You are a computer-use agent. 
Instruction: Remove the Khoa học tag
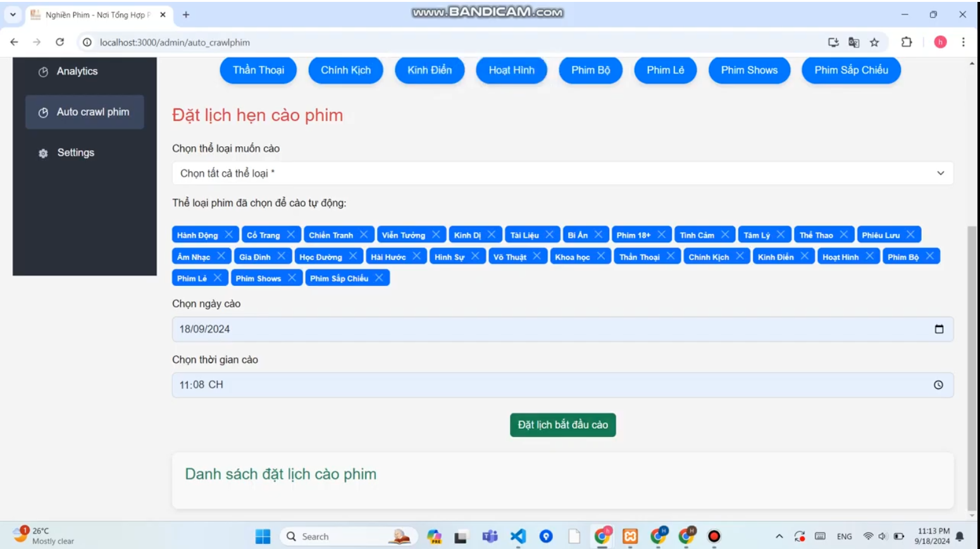click(601, 256)
